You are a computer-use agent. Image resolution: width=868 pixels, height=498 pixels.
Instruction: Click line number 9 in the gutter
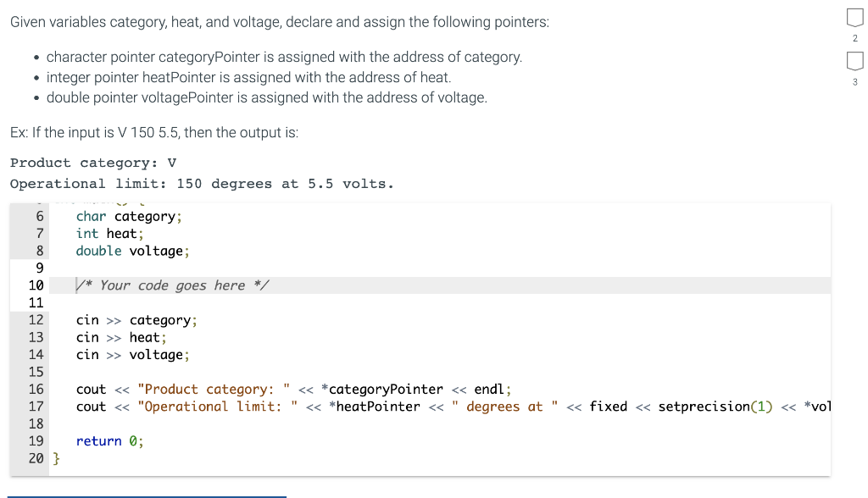coord(39,268)
